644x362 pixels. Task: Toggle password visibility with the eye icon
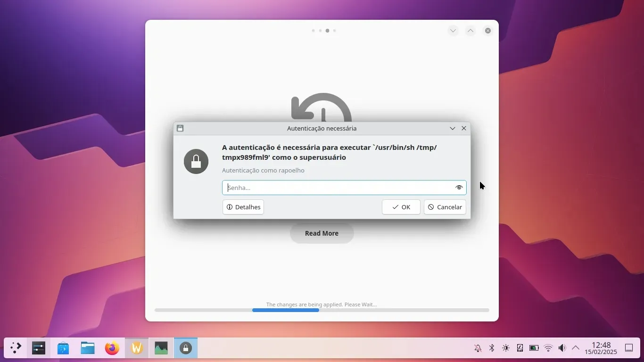click(x=459, y=188)
